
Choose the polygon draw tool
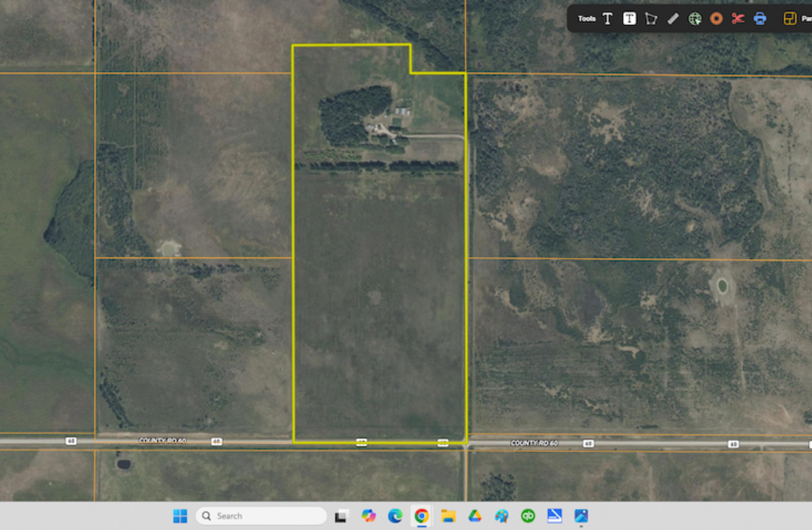(651, 19)
